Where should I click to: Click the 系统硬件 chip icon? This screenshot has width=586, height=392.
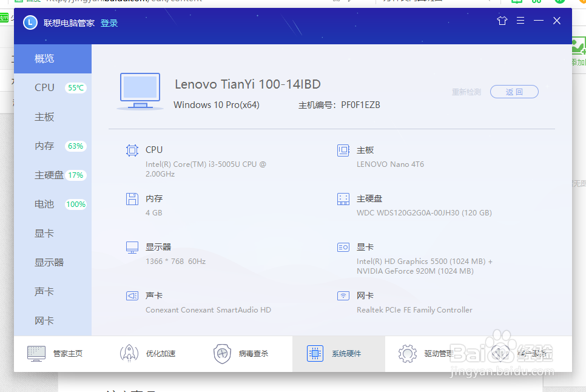pos(315,354)
